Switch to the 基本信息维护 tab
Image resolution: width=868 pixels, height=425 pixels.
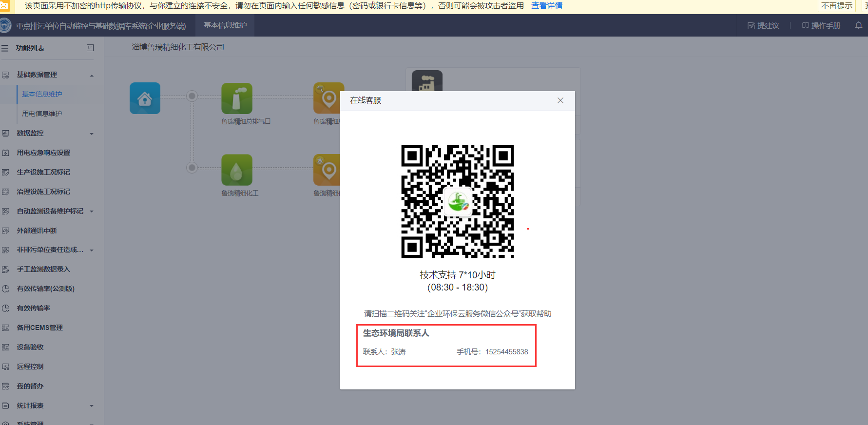click(225, 25)
